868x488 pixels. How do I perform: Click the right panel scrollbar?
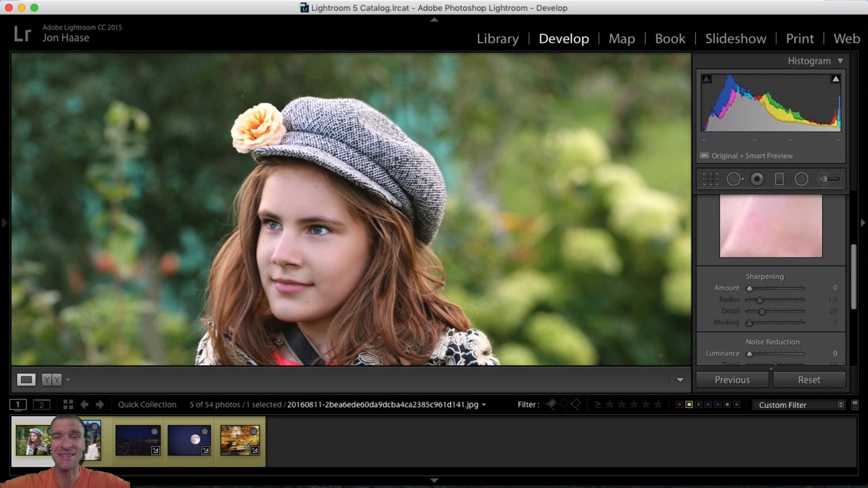pyautogui.click(x=853, y=277)
